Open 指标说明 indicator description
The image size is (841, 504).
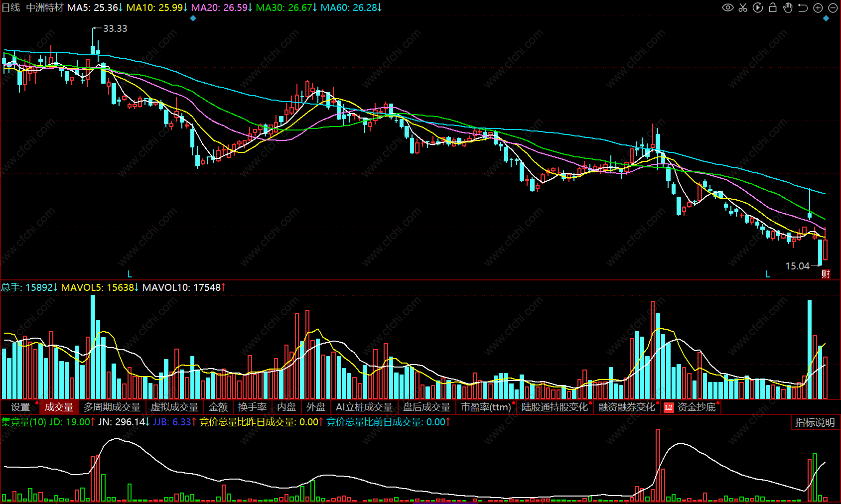(x=815, y=422)
